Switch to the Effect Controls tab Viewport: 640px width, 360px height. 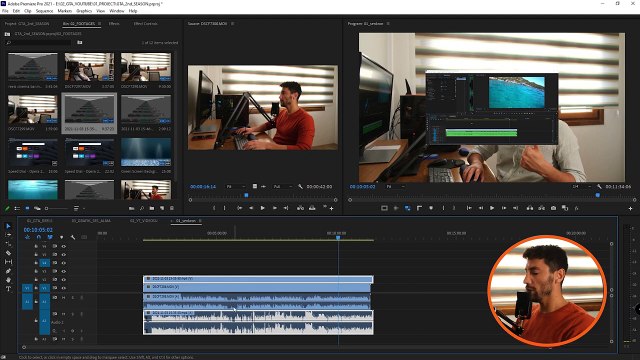146,24
